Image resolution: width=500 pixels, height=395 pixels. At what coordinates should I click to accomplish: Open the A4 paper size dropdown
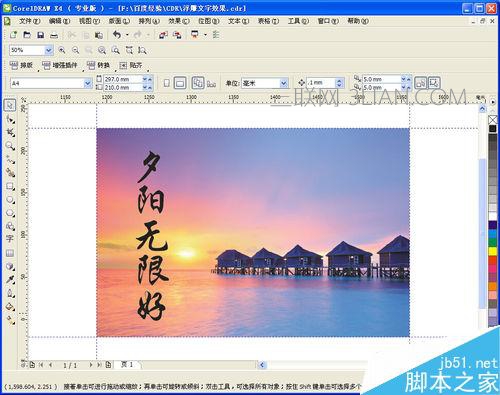[x=88, y=83]
